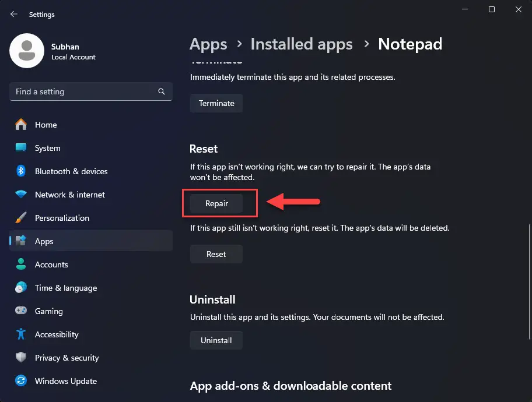Click the Personalization paintbrush icon
Screen dimensions: 532x402
click(x=21, y=218)
